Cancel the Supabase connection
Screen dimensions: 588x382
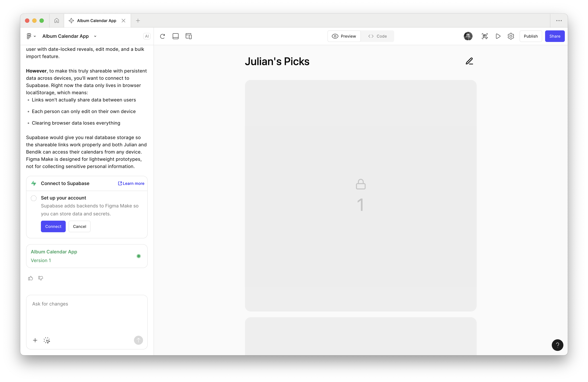[79, 226]
